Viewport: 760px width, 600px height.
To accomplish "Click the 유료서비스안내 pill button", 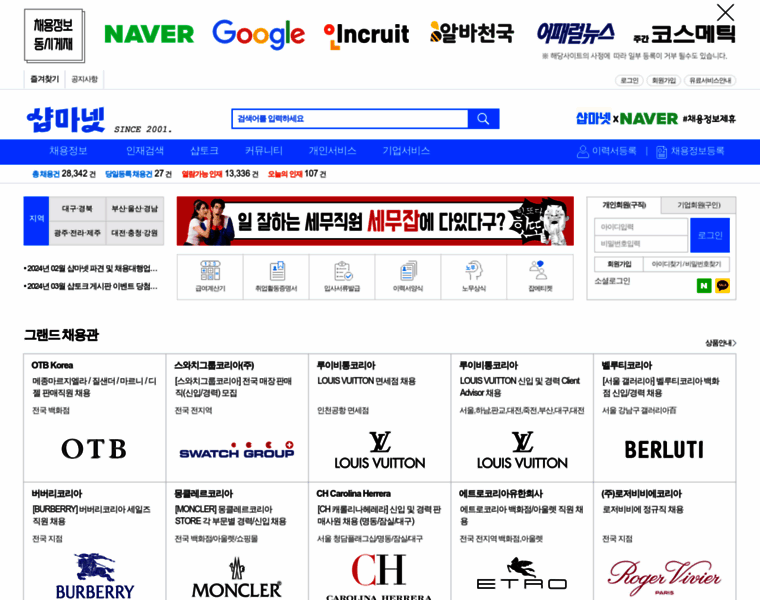I will [x=710, y=80].
